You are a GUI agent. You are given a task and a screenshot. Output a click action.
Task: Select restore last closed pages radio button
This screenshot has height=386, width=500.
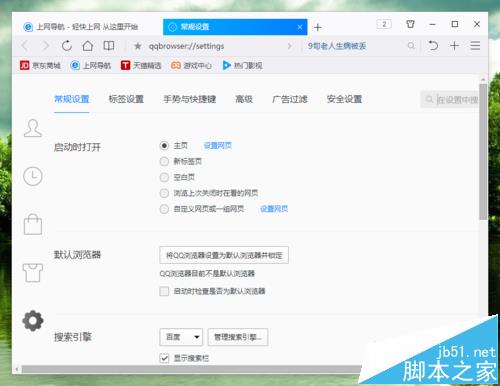164,193
